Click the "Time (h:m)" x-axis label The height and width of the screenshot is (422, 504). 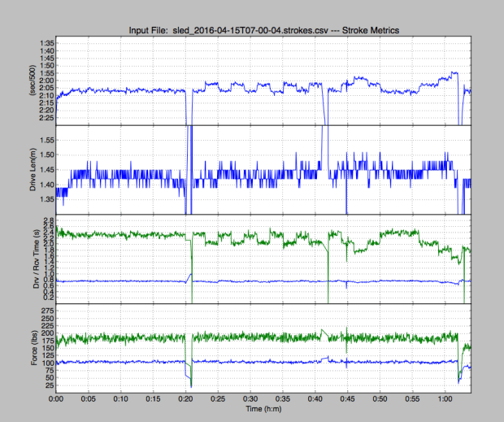coord(263,411)
